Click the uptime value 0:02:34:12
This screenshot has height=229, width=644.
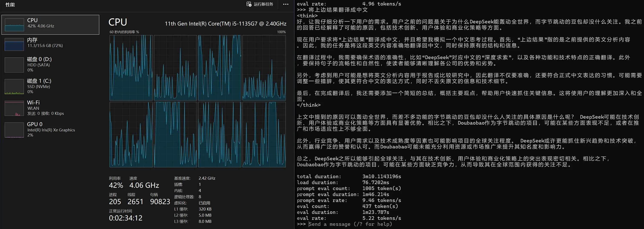tap(125, 218)
